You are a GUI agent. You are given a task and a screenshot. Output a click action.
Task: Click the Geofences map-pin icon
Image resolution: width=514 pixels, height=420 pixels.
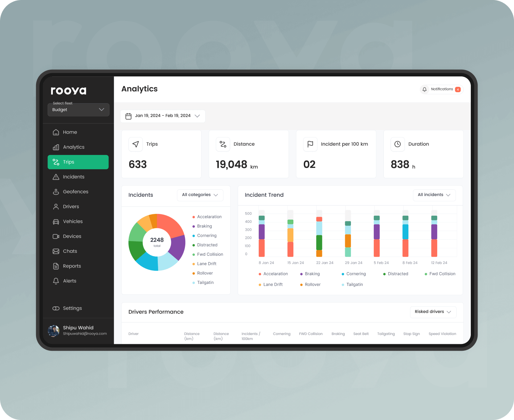click(x=56, y=191)
